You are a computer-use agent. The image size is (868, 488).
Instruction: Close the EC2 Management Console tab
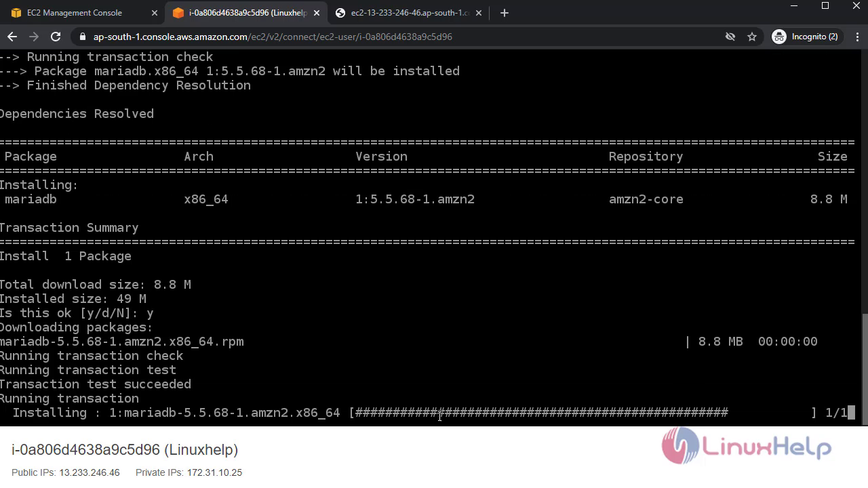154,13
